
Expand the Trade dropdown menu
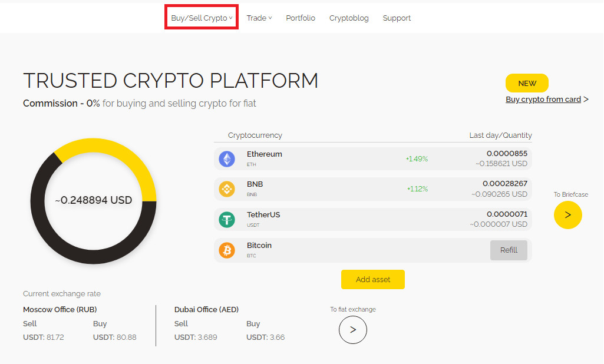pyautogui.click(x=259, y=18)
